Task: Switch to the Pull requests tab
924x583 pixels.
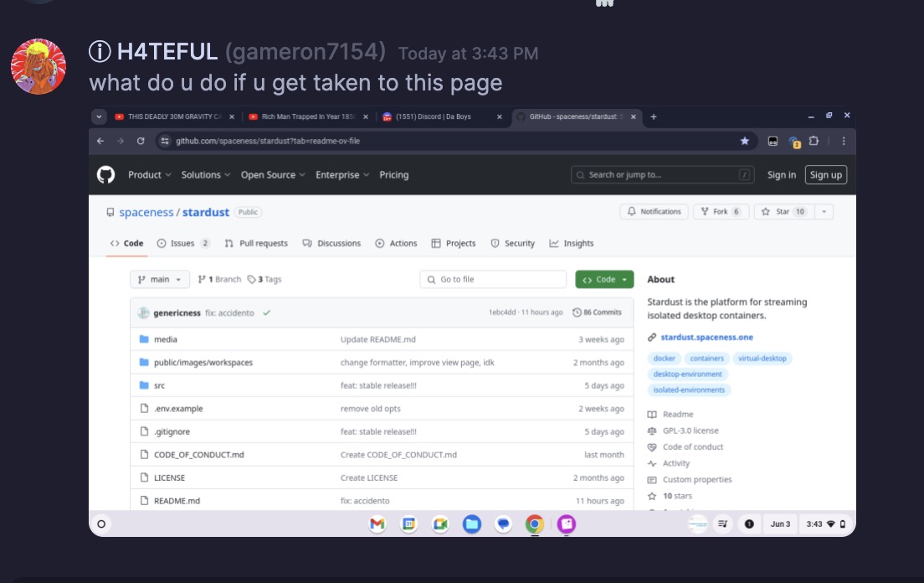Action: tap(256, 243)
